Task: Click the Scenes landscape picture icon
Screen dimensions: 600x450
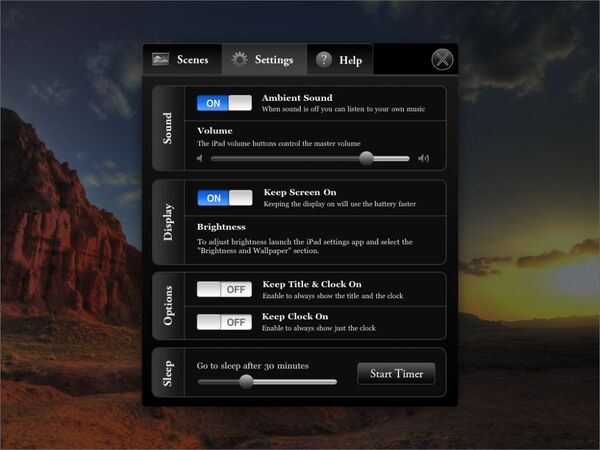Action: (160, 59)
